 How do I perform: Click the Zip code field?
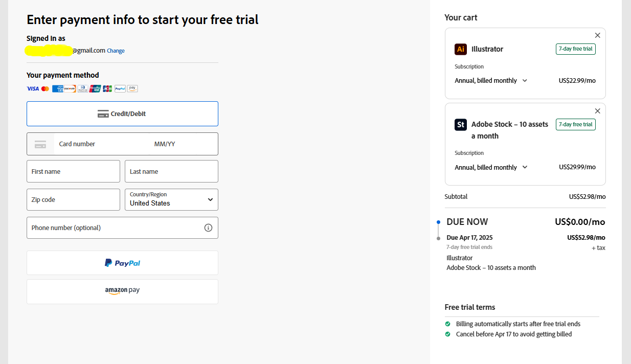[73, 199]
